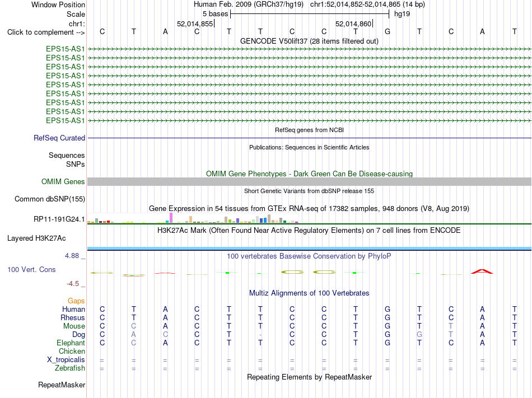This screenshot has width=532, height=398.
Task: Open the 'GENCODE V50lift37 (28 items filtered out)' track title
Action: coord(309,41)
